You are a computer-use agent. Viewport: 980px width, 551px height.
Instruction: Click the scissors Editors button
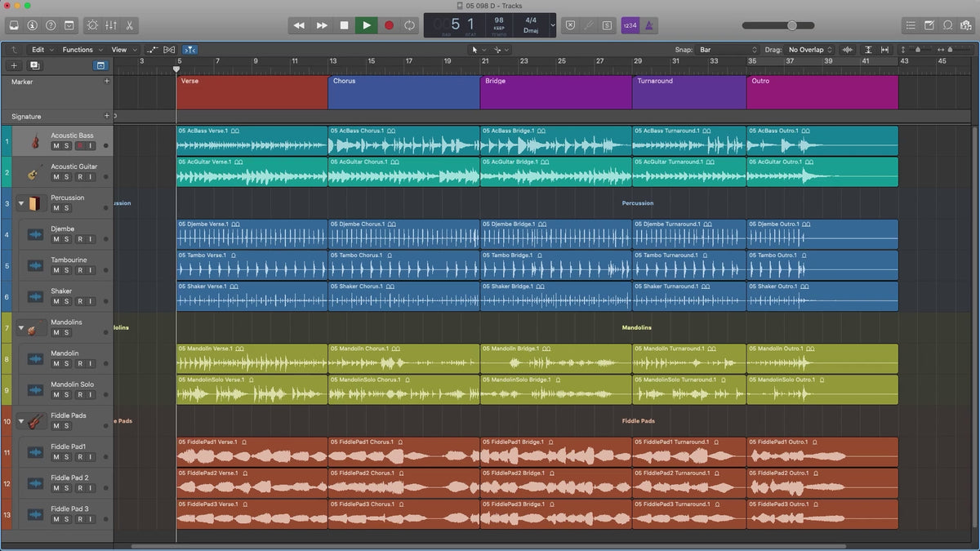131,25
